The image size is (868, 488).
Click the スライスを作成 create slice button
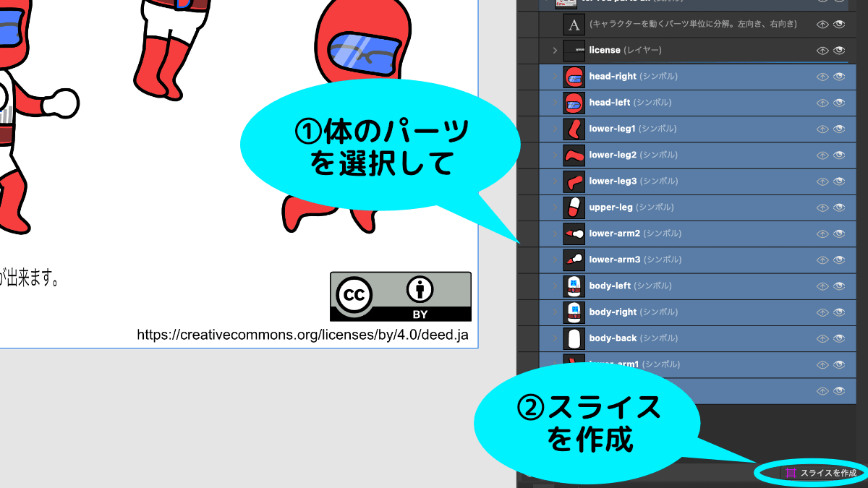tap(820, 472)
